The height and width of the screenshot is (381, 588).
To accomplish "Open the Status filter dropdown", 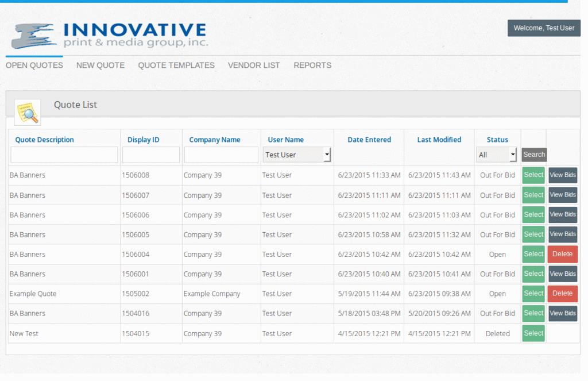I will tap(497, 155).
